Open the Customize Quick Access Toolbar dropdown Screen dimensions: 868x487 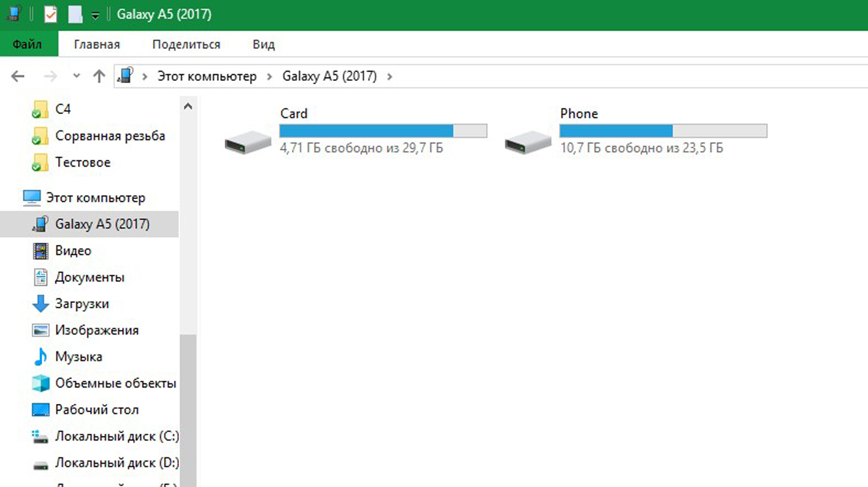point(95,15)
